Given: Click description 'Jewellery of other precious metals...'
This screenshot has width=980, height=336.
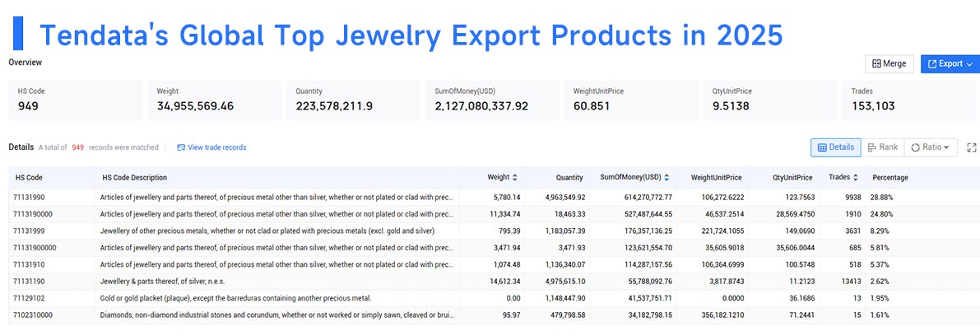Looking at the screenshot, I should (x=267, y=231).
